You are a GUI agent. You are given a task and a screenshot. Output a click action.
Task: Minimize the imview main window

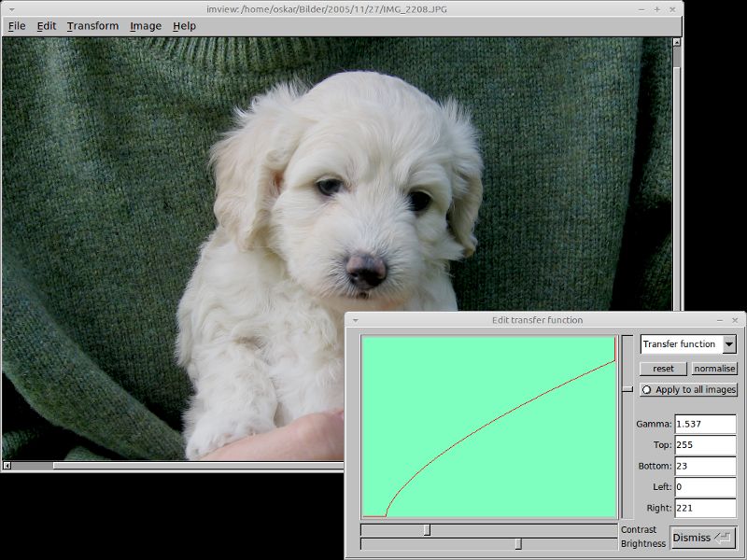pyautogui.click(x=641, y=9)
